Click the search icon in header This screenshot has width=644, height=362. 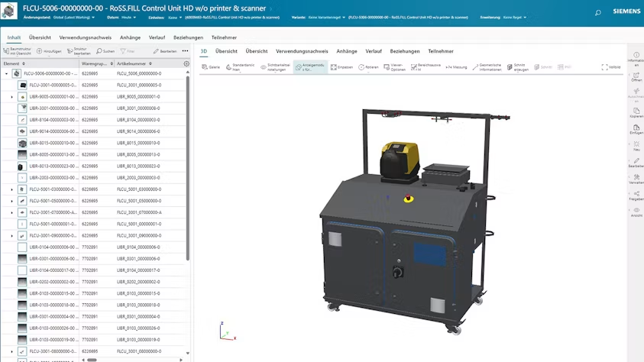(x=598, y=13)
